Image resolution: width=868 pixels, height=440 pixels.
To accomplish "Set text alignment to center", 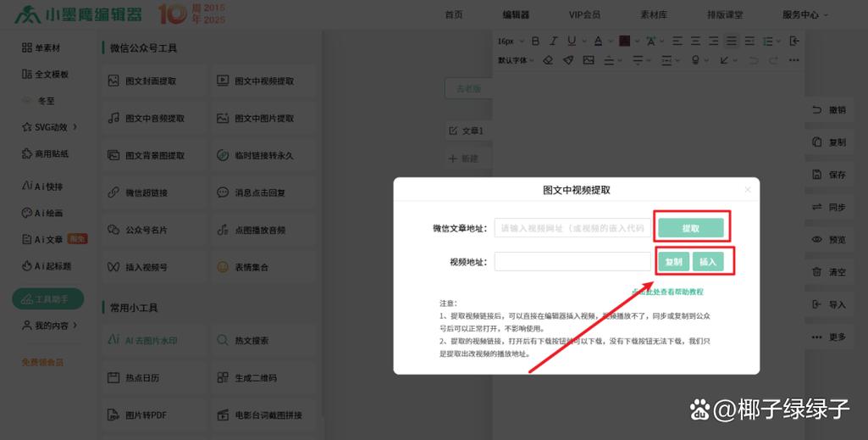I will [695, 41].
